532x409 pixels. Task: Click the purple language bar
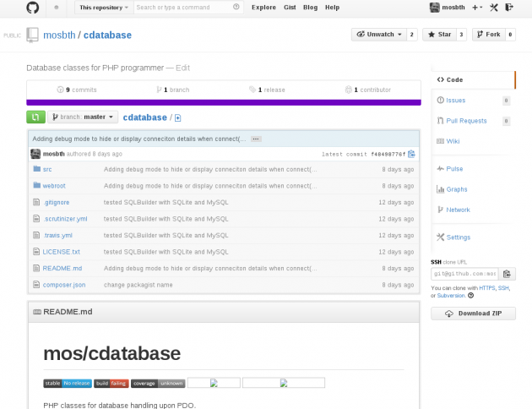[x=224, y=102]
